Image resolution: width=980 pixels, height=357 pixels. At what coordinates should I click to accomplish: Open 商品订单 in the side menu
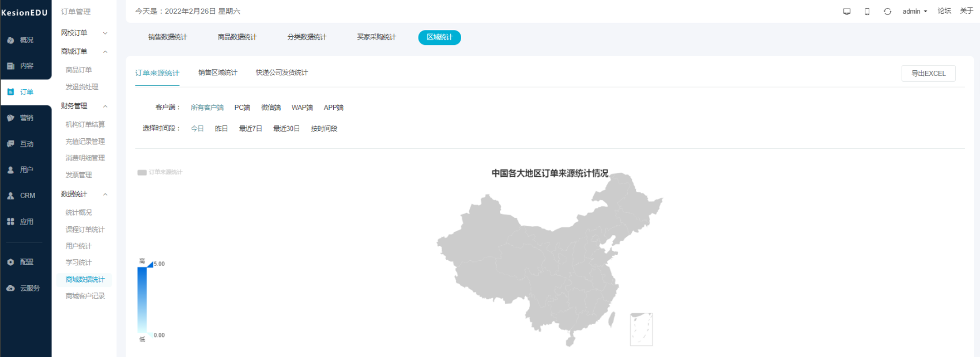point(78,70)
